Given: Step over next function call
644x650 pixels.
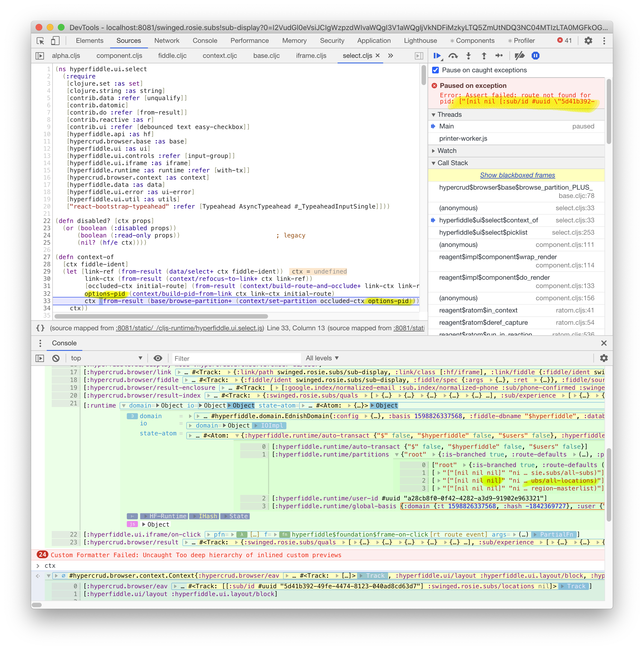Looking at the screenshot, I should 453,56.
